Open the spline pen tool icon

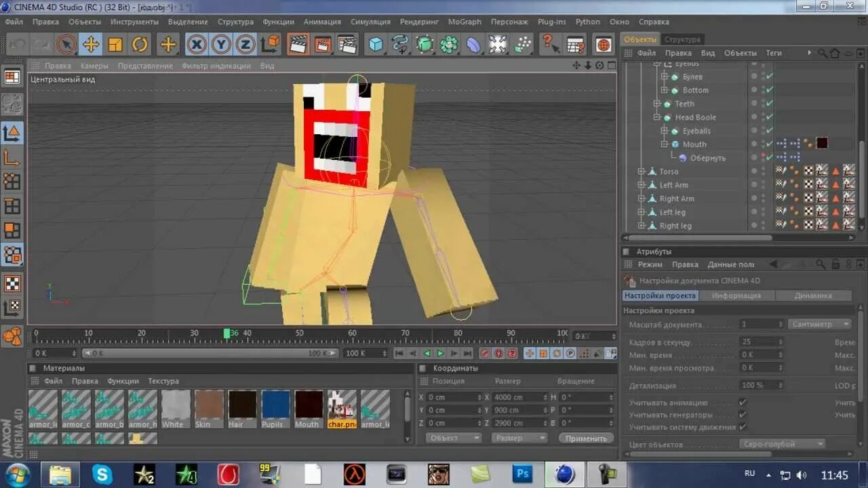coord(400,45)
